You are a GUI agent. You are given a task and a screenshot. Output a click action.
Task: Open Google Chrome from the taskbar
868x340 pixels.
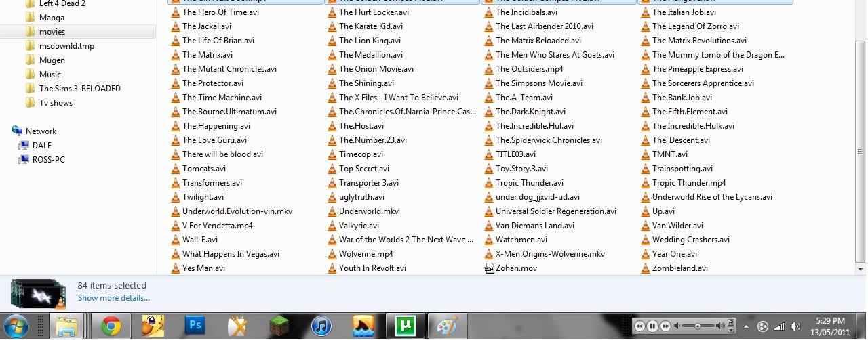[x=111, y=326]
